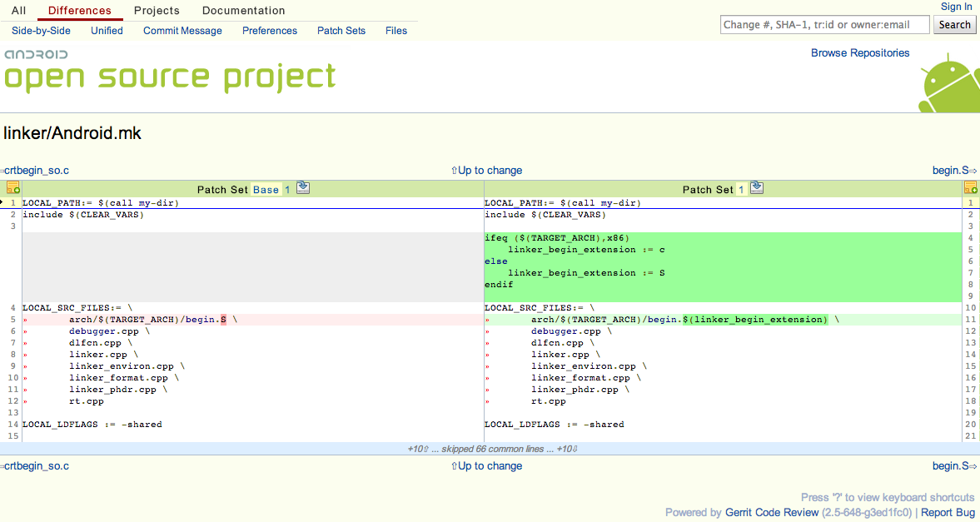Image resolution: width=980 pixels, height=522 pixels.
Task: Click the bottom-left comment icon below line 15
Action: (x=12, y=448)
